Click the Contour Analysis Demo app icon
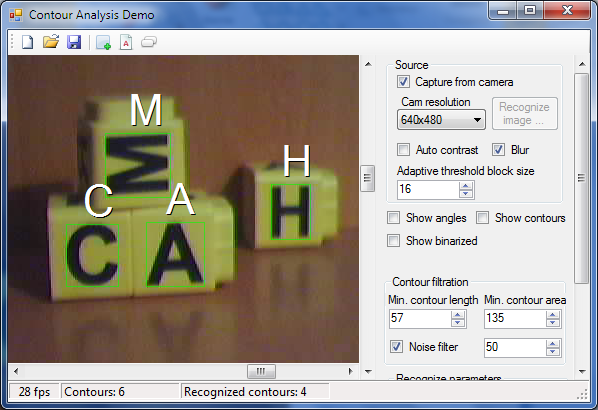Viewport: 598px width, 410px height. point(16,15)
